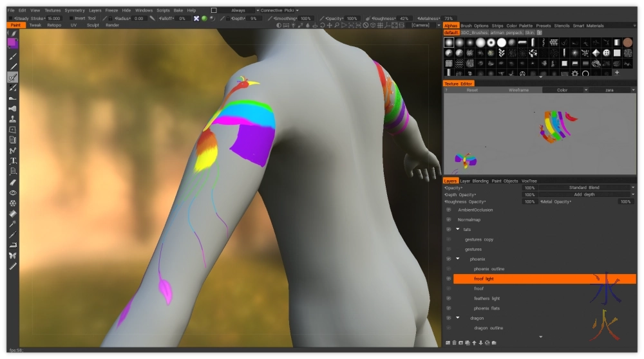The height and width of the screenshot is (359, 644).
Task: Add new alpha with plus icon
Action: click(x=616, y=73)
